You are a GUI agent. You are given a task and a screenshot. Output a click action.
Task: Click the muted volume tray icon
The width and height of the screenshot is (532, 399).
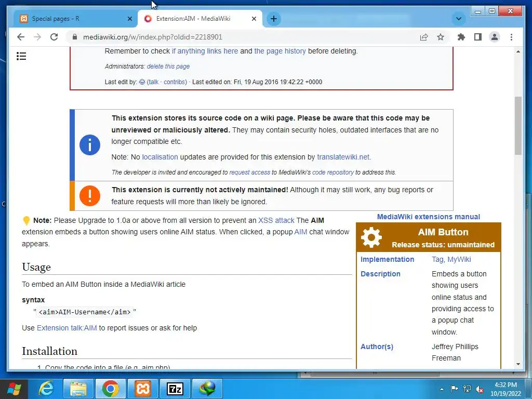480,389
